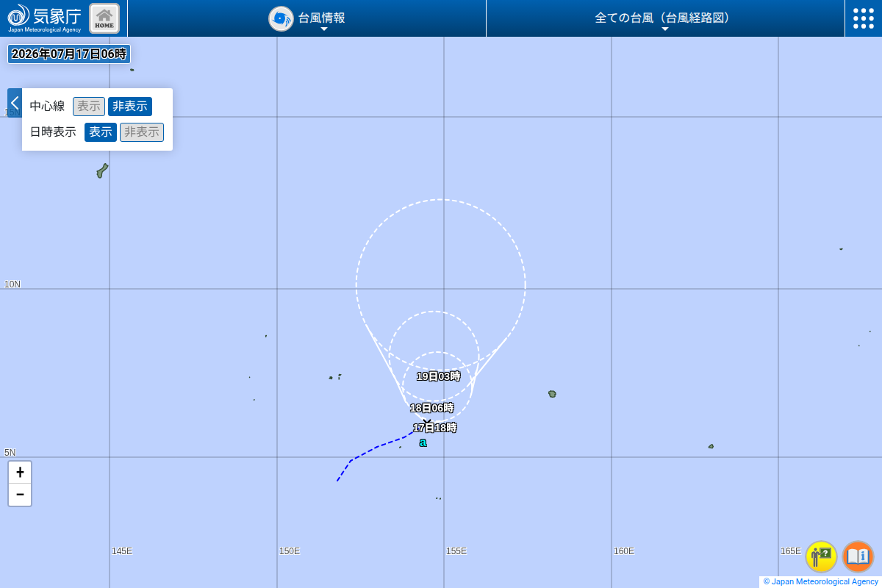Zoom in with the plus button
This screenshot has width=882, height=588.
point(20,473)
